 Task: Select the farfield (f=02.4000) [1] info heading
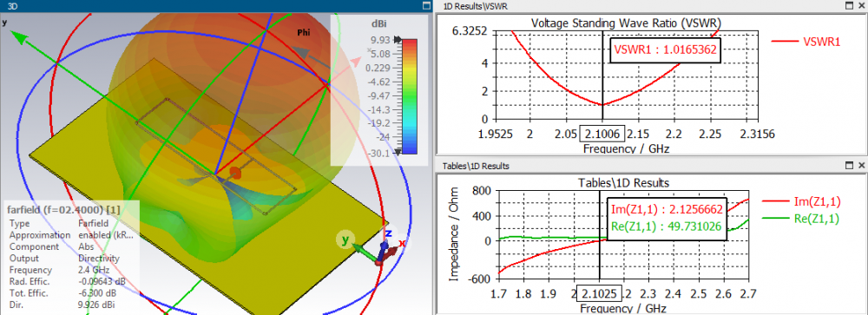(63, 210)
